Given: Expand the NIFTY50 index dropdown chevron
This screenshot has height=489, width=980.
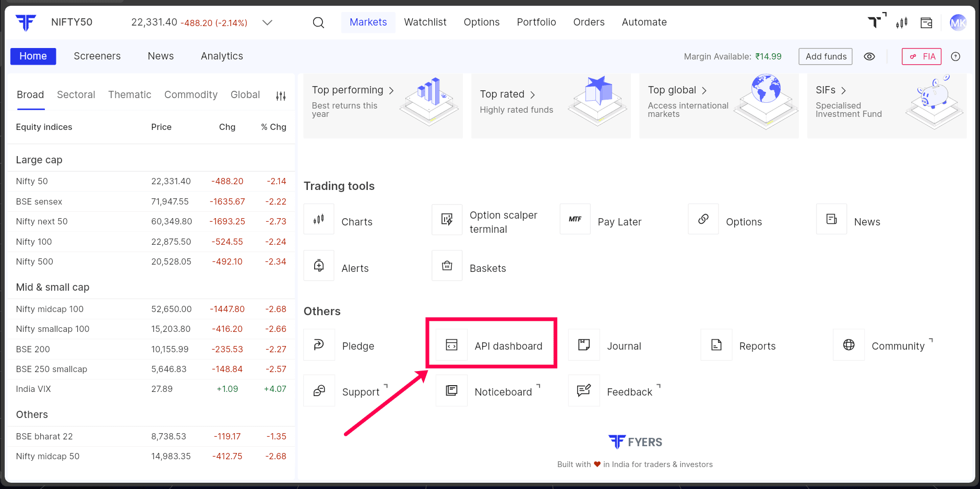Looking at the screenshot, I should point(267,22).
